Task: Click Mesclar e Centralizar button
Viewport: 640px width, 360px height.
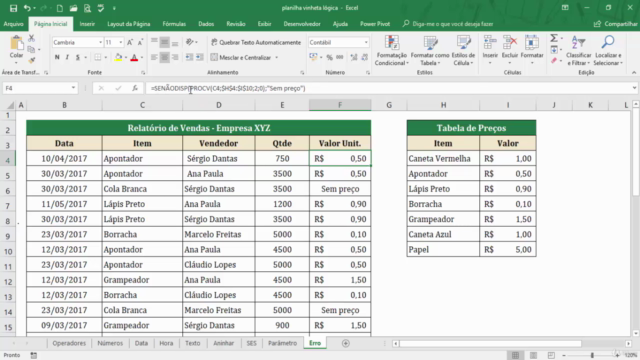Action: (x=241, y=58)
